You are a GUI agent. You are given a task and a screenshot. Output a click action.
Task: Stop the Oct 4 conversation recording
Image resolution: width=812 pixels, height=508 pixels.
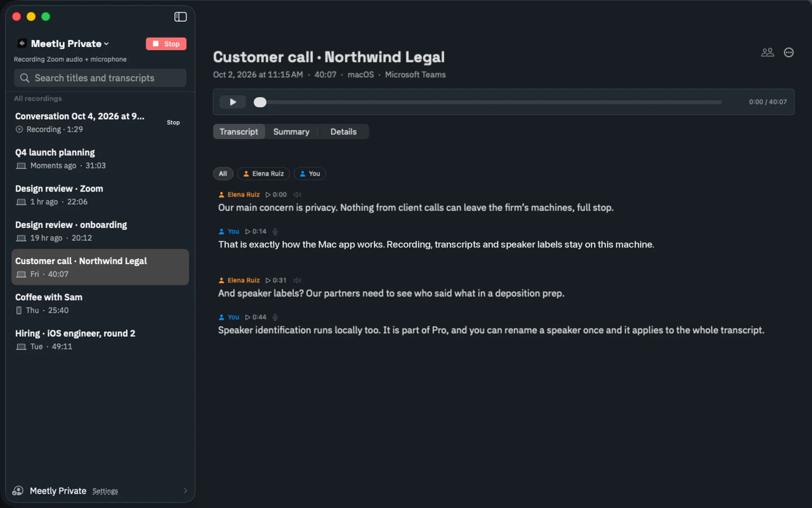(x=173, y=122)
